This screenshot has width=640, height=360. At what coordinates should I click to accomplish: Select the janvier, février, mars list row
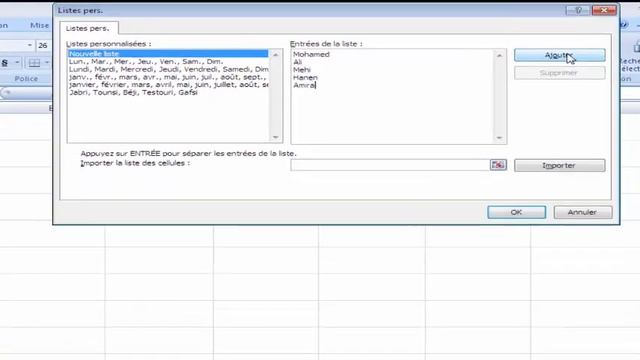coord(168,84)
